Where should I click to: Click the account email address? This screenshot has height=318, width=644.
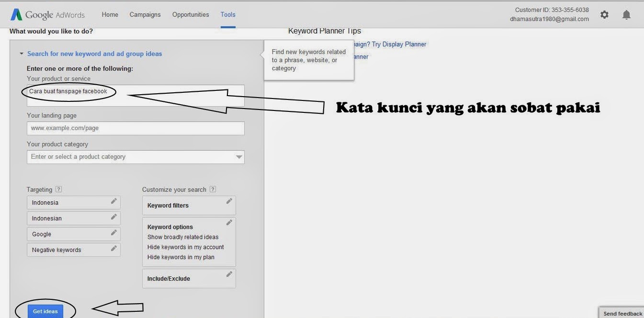click(549, 19)
